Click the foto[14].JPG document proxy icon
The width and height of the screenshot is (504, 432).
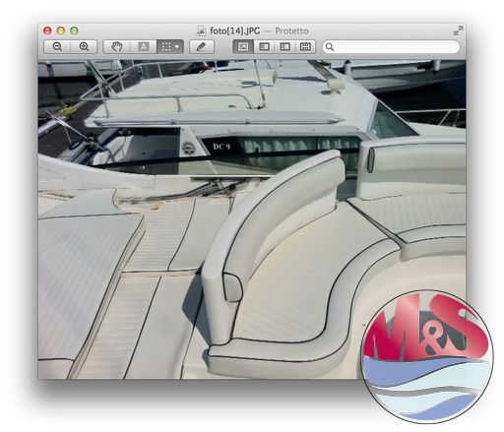(201, 31)
